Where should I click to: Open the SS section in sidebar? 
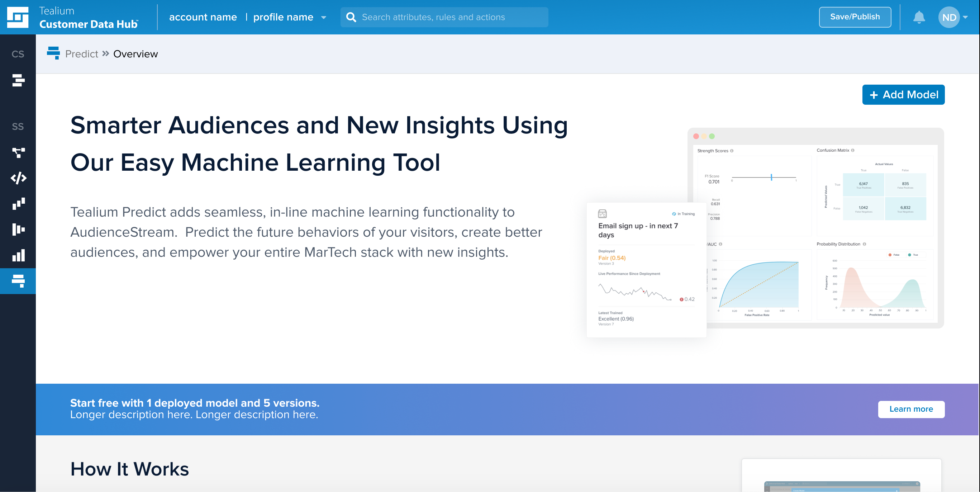click(18, 126)
